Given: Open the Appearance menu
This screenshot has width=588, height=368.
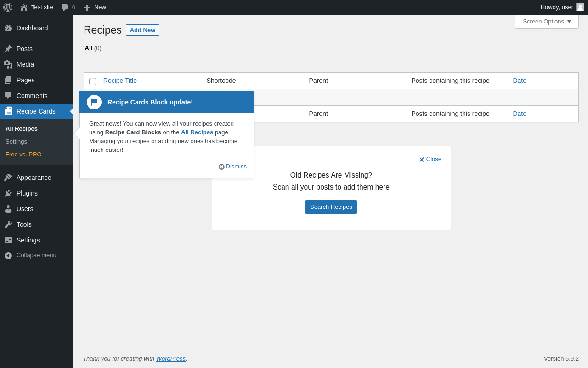Looking at the screenshot, I should click(x=37, y=178).
